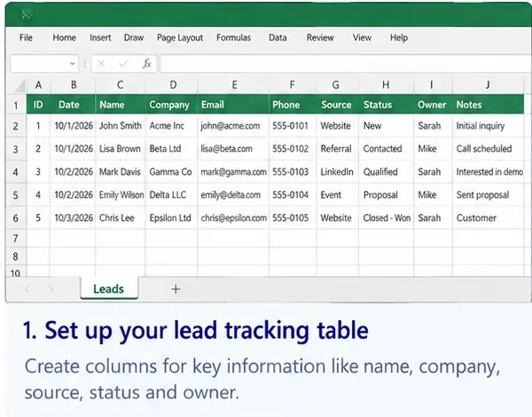Click the Phone header cell
Screen dimensions: 532x417
[293, 105]
